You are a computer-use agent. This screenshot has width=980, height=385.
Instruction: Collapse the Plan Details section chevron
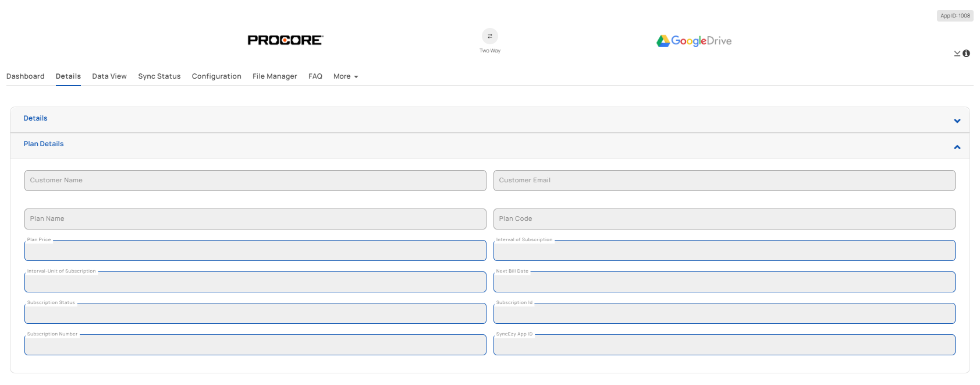(957, 147)
